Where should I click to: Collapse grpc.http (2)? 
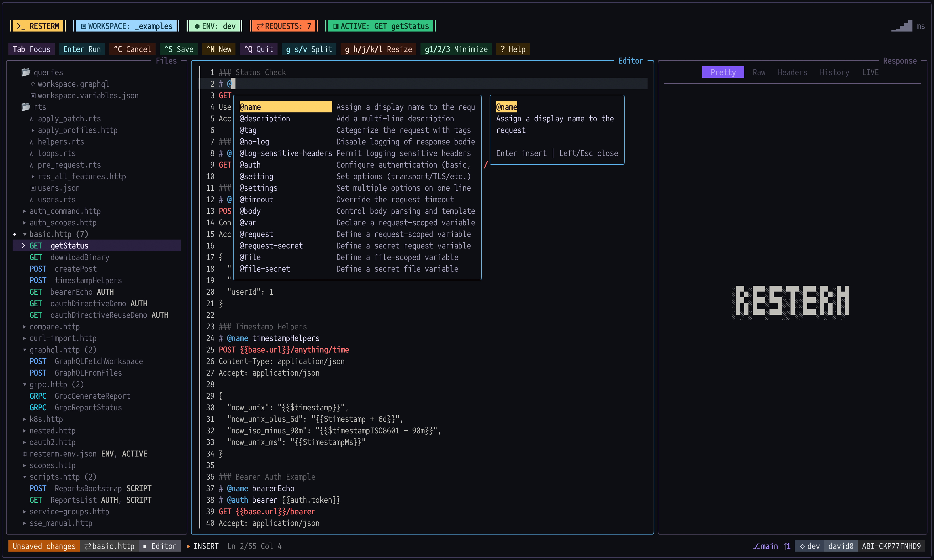click(24, 384)
